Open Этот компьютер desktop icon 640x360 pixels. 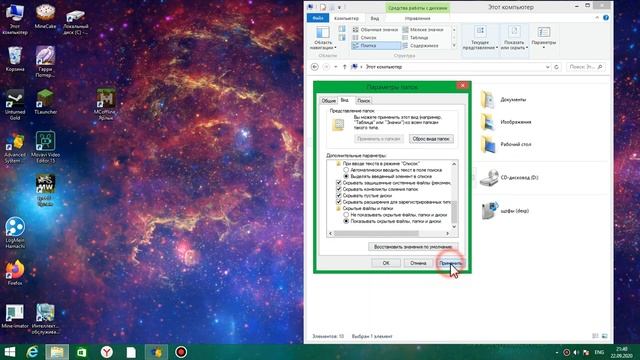15,19
